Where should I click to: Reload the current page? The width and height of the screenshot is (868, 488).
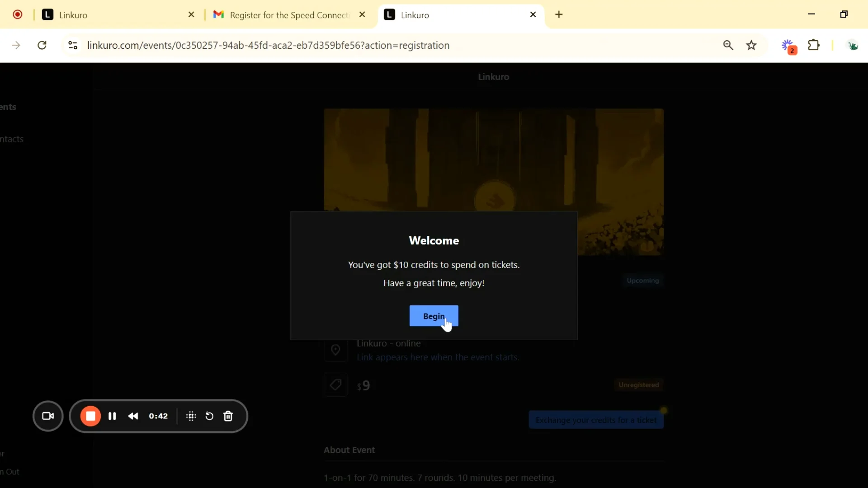point(42,45)
